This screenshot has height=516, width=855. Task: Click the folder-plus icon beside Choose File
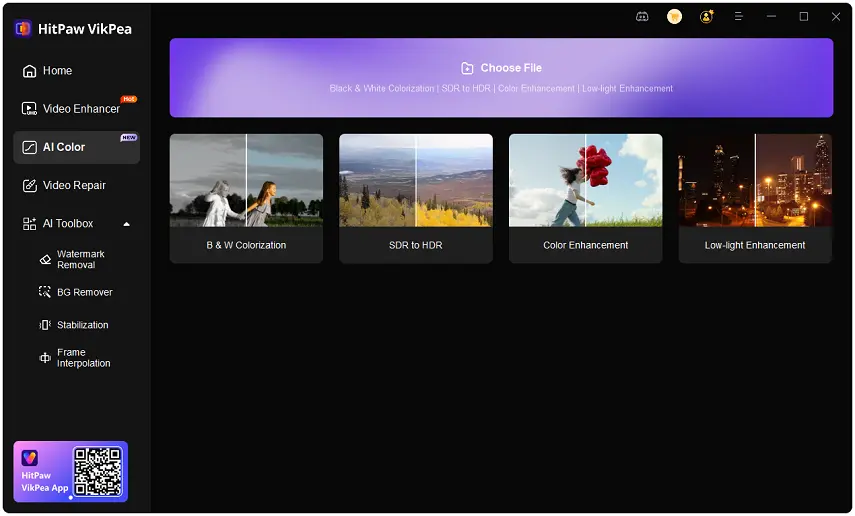pos(467,68)
